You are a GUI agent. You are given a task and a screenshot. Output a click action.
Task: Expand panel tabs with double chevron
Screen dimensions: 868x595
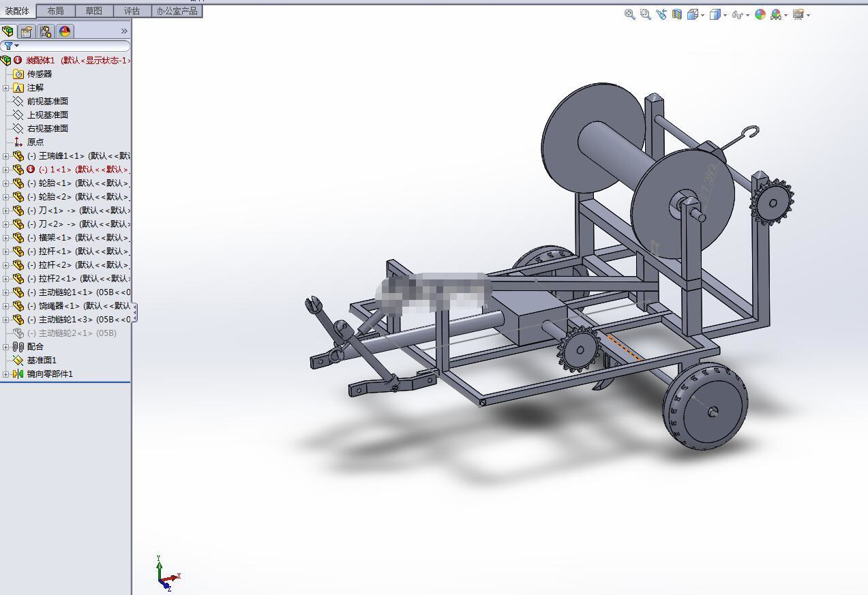tap(124, 31)
